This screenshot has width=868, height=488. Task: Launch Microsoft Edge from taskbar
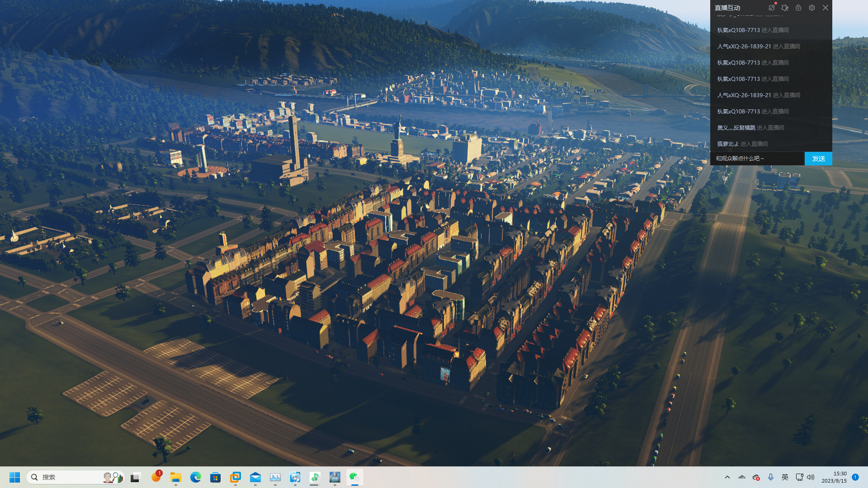[x=196, y=477]
